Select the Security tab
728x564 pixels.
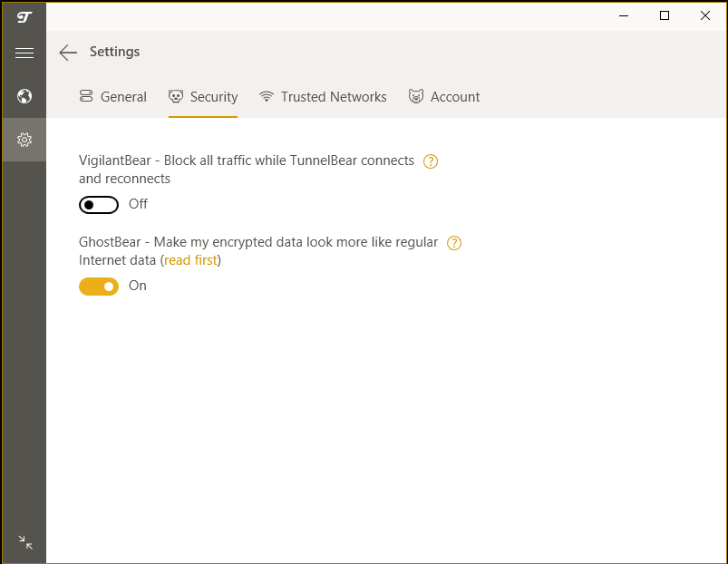pos(203,96)
